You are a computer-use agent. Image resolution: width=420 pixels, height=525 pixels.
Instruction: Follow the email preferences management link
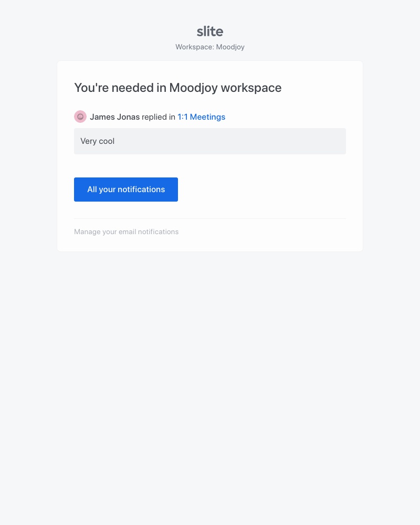[126, 232]
